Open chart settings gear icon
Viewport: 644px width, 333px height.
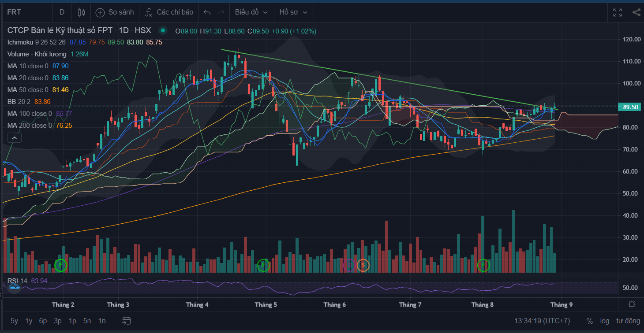(x=632, y=304)
